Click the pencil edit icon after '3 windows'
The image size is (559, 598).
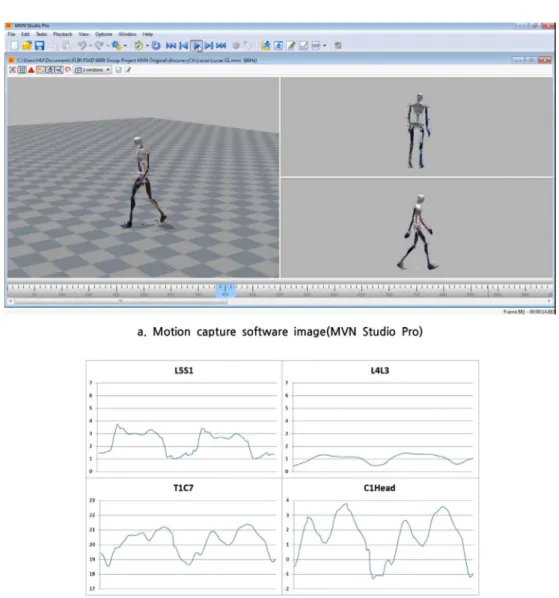[x=128, y=70]
